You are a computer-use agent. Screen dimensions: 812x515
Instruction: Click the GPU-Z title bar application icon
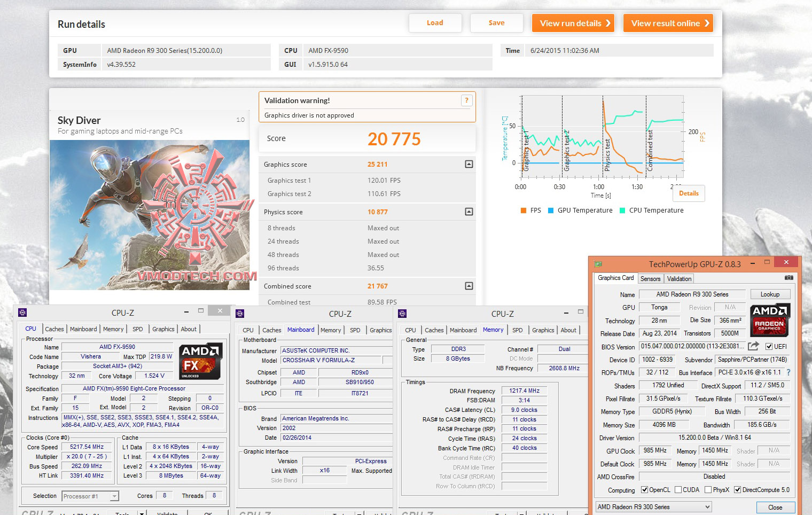point(598,264)
